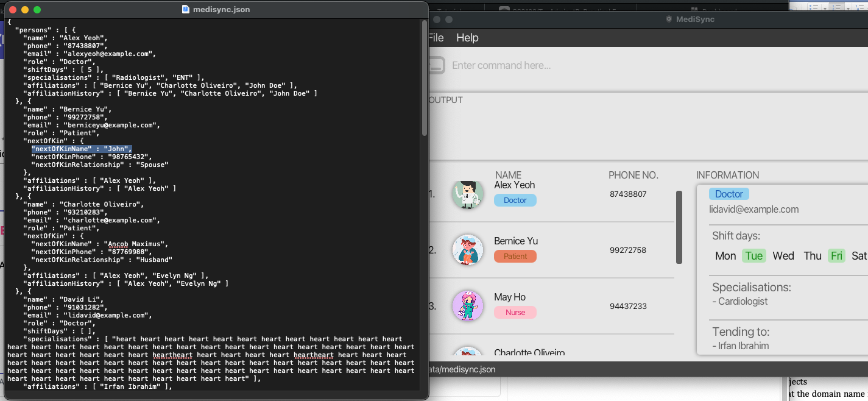Click the Doctor badge under Alex Yeoh
868x401 pixels.
[x=515, y=200]
